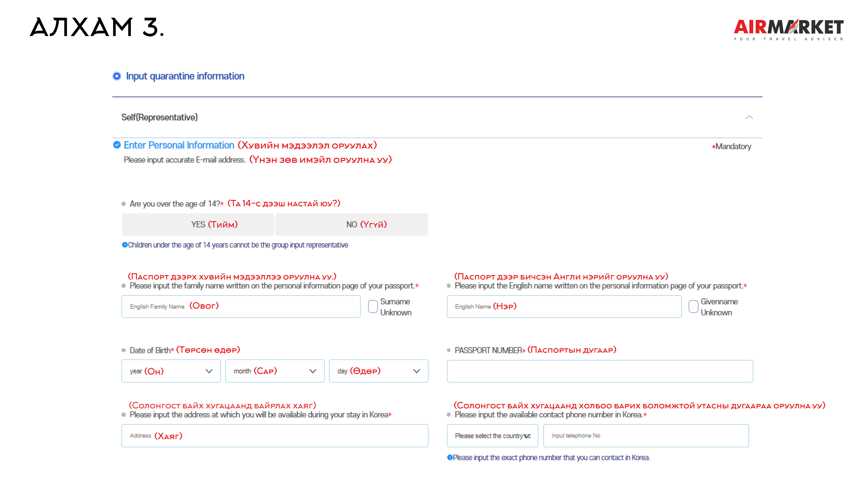Viewport: 868px width, 489px height.
Task: Click the Input telephone No field
Action: click(646, 436)
